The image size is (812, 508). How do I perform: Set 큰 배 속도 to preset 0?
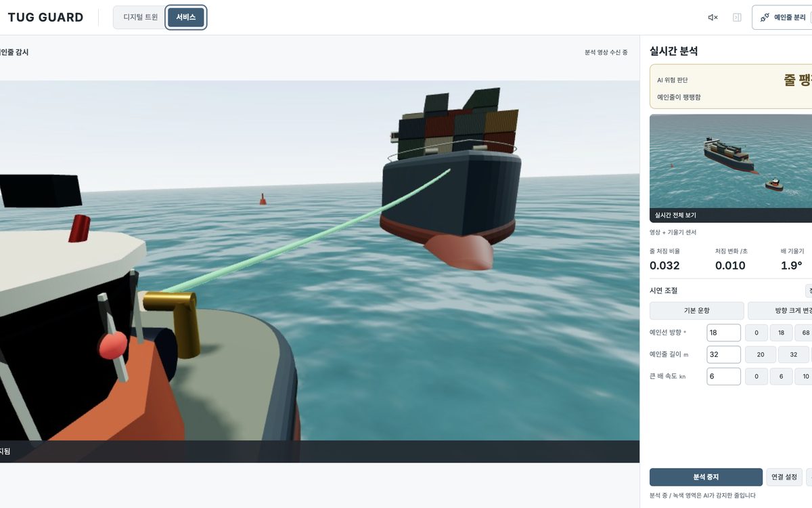point(757,376)
